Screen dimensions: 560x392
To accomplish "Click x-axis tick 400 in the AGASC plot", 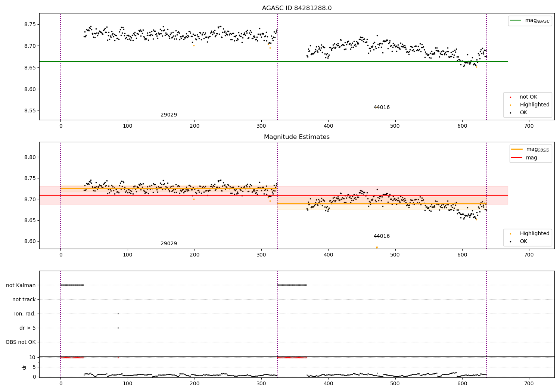I will pos(328,126).
